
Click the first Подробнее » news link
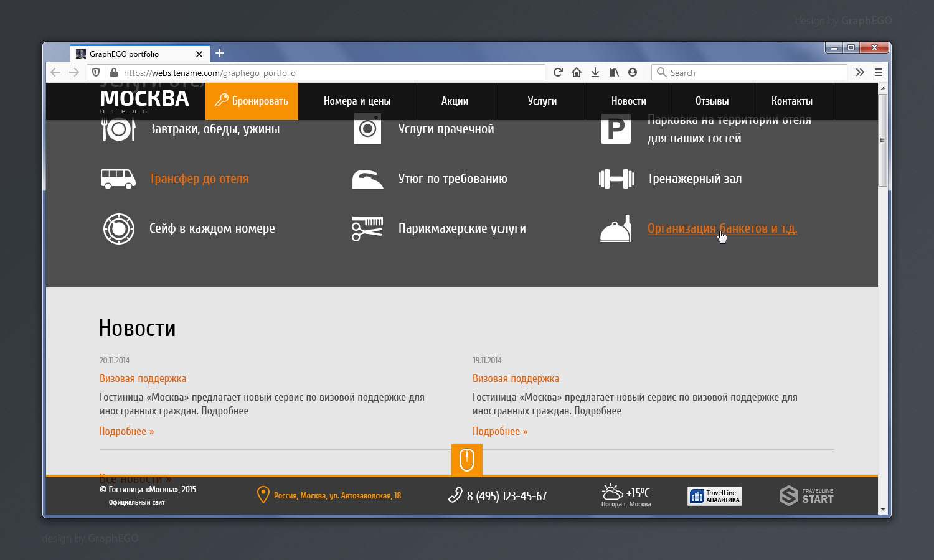(x=126, y=431)
